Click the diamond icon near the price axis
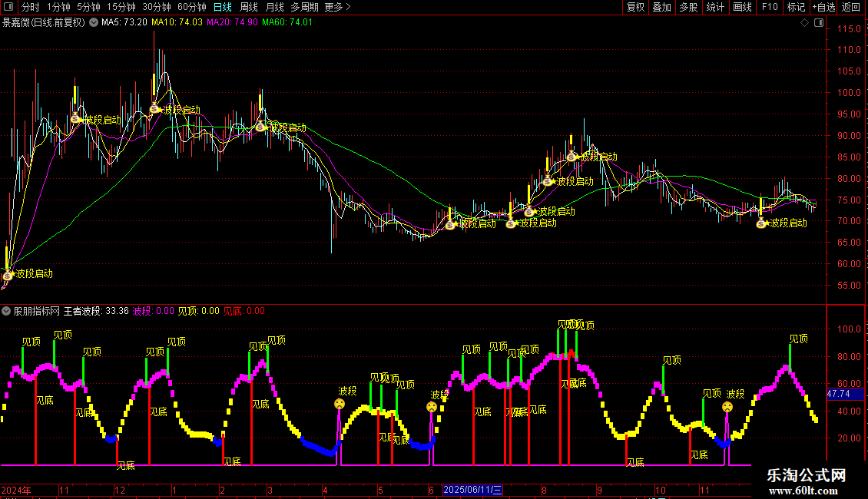Image resolution: width=868 pixels, height=499 pixels. pyautogui.click(x=804, y=23)
